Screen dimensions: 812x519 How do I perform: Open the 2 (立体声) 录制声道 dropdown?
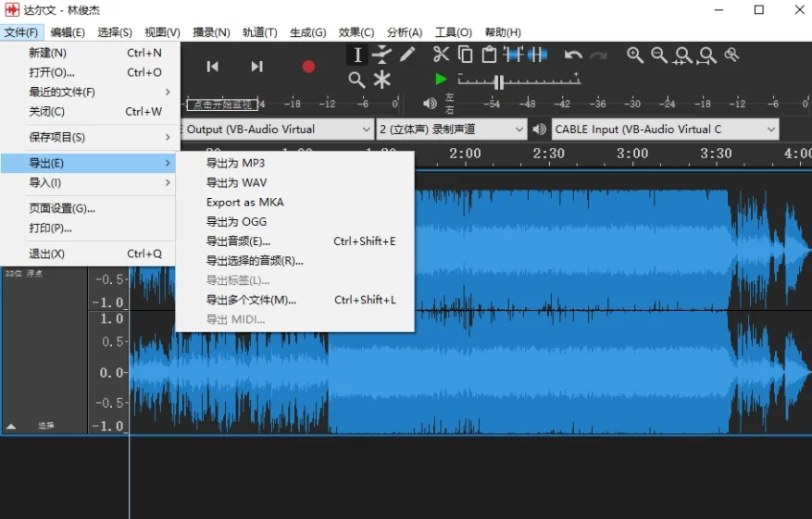(452, 130)
